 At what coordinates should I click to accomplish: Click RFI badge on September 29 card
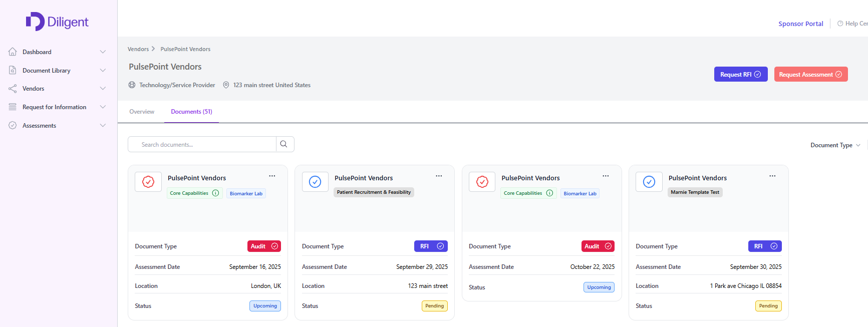click(x=431, y=246)
